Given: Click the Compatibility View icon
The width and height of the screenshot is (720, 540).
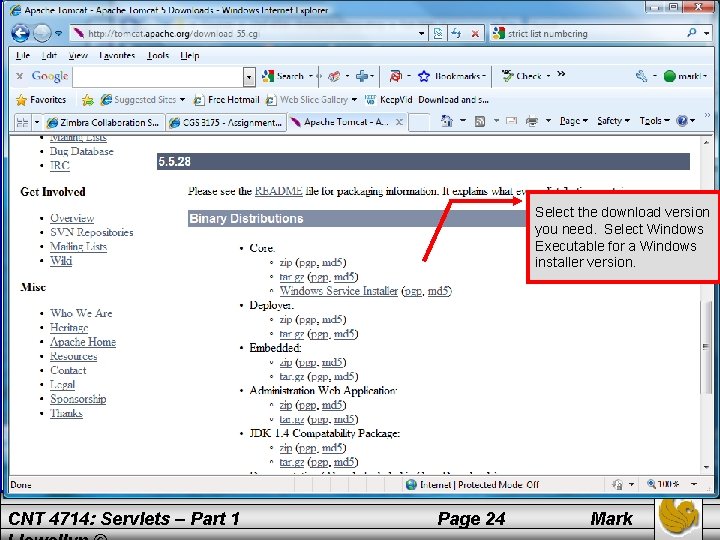Looking at the screenshot, I should point(438,34).
